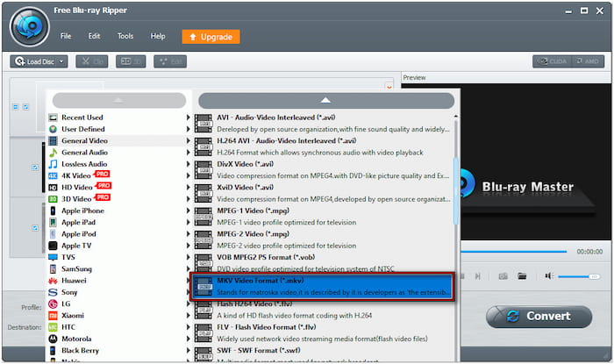Click the General Audio note icon
This screenshot has height=364, width=614.
(x=53, y=153)
